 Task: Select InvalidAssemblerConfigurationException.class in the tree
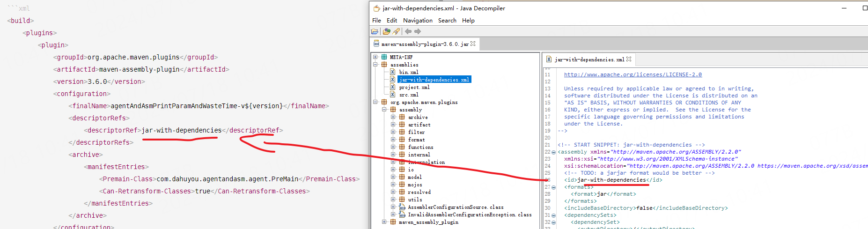[470, 214]
